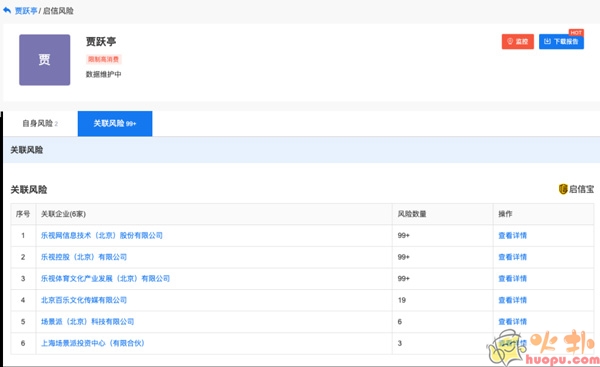
Task: Open 乐视体育文化产业发展（北京）有限公司 link
Action: [x=105, y=278]
